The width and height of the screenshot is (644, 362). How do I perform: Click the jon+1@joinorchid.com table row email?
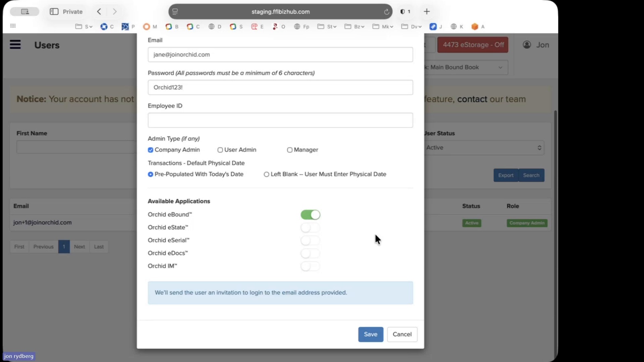click(x=42, y=222)
